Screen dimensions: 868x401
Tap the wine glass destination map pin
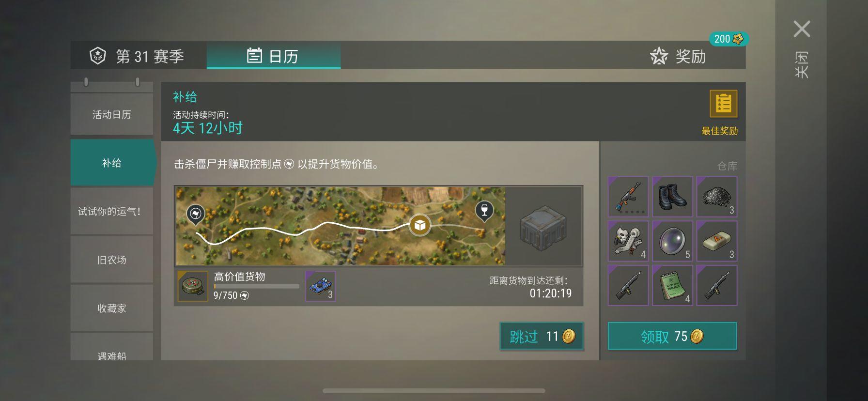(484, 211)
